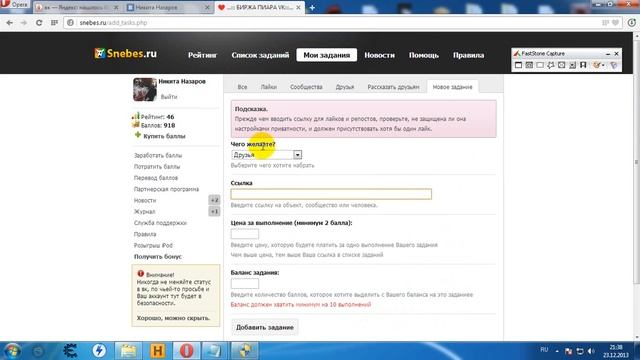This screenshot has width=640, height=360.
Task: Open the Мои задания menu item
Action: tap(327, 55)
